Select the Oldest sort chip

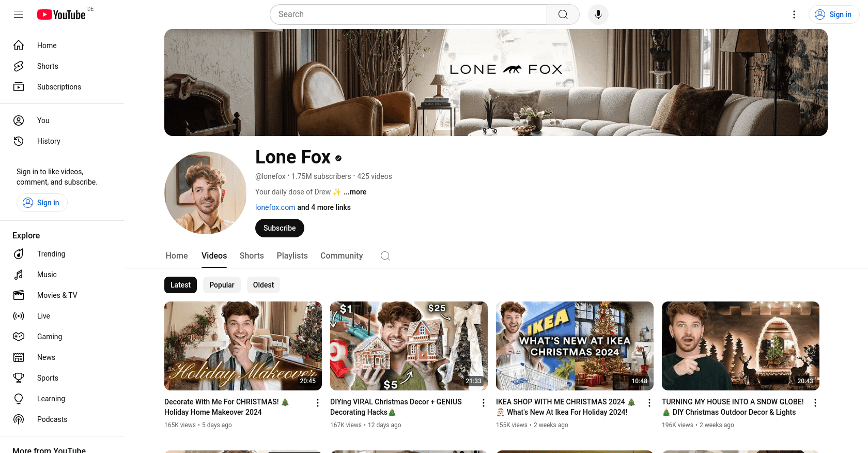pos(263,285)
